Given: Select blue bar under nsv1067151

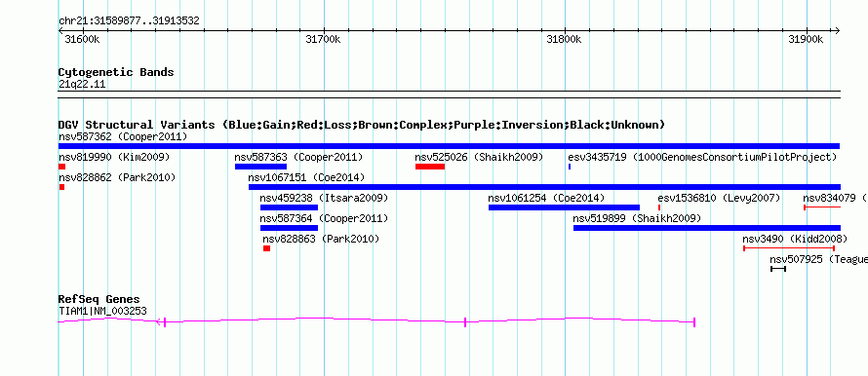Looking at the screenshot, I should click(x=545, y=187).
